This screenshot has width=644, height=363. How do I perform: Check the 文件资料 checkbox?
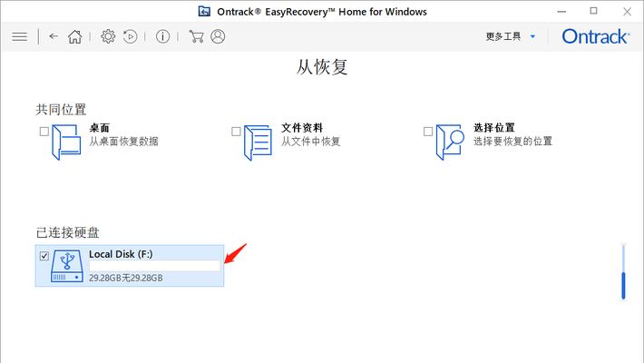[x=236, y=132]
